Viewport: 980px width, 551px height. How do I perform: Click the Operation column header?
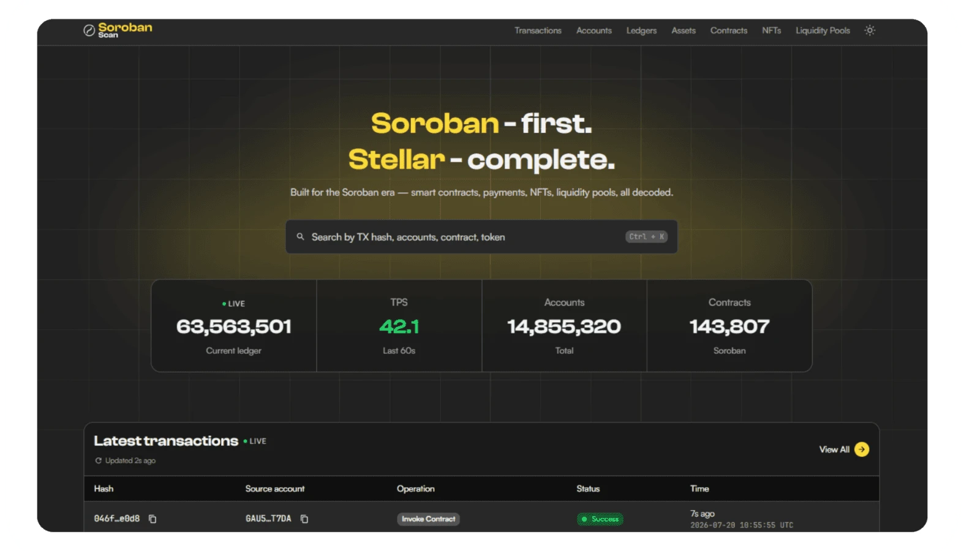415,489
